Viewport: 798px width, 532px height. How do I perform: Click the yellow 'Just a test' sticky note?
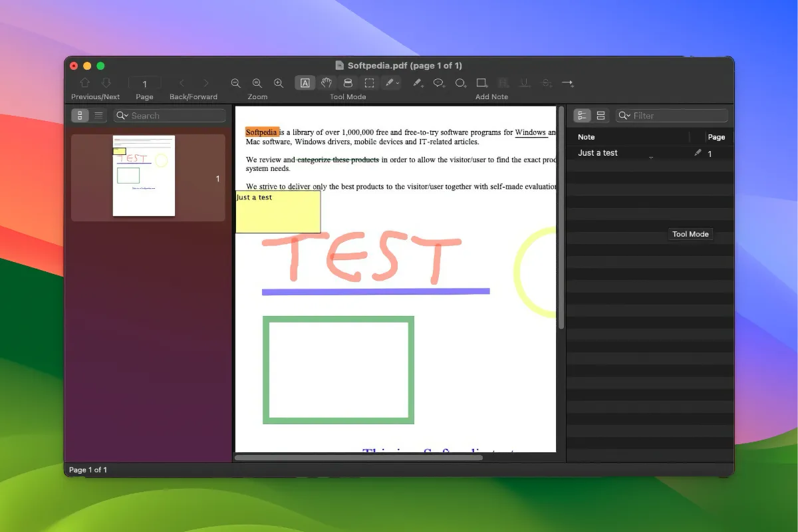pos(278,212)
